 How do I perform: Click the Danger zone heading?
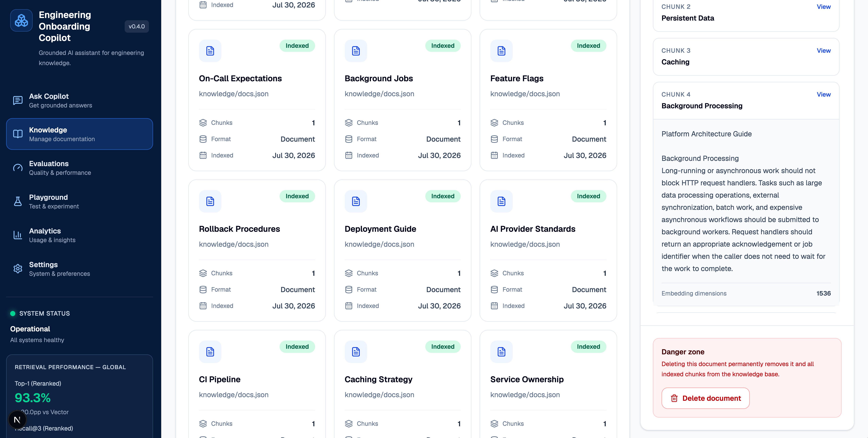click(683, 352)
